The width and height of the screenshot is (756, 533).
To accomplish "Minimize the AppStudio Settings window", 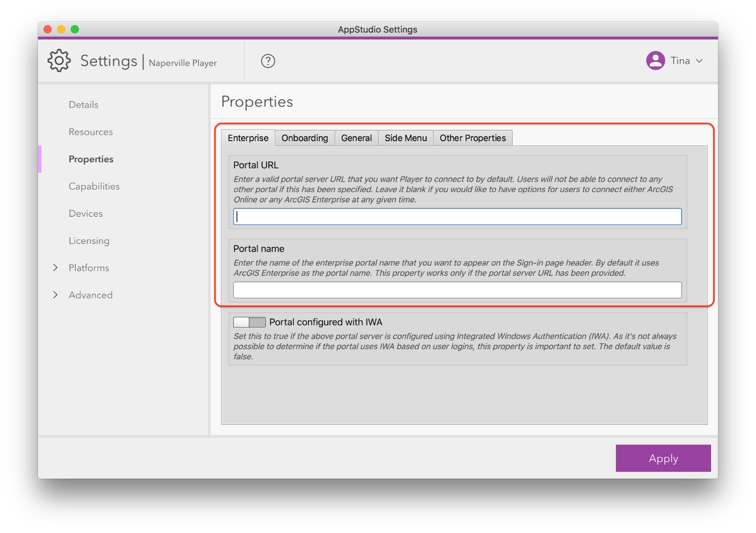I will coord(61,29).
